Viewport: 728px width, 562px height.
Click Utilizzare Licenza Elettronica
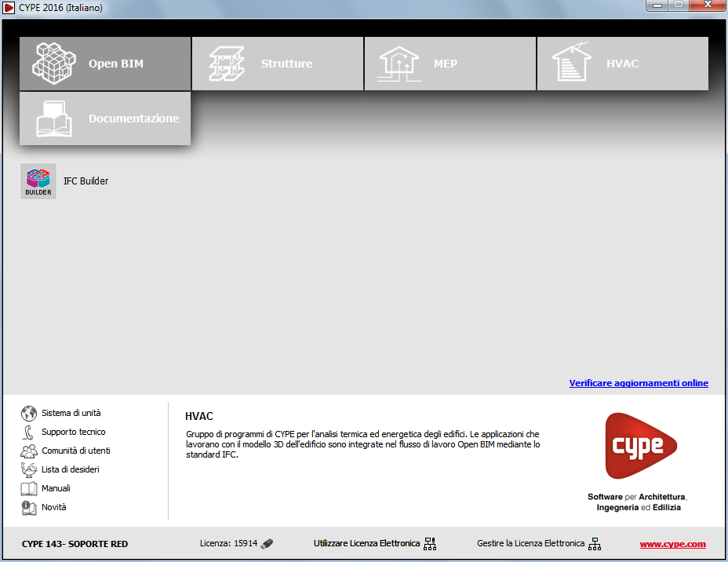[366, 543]
